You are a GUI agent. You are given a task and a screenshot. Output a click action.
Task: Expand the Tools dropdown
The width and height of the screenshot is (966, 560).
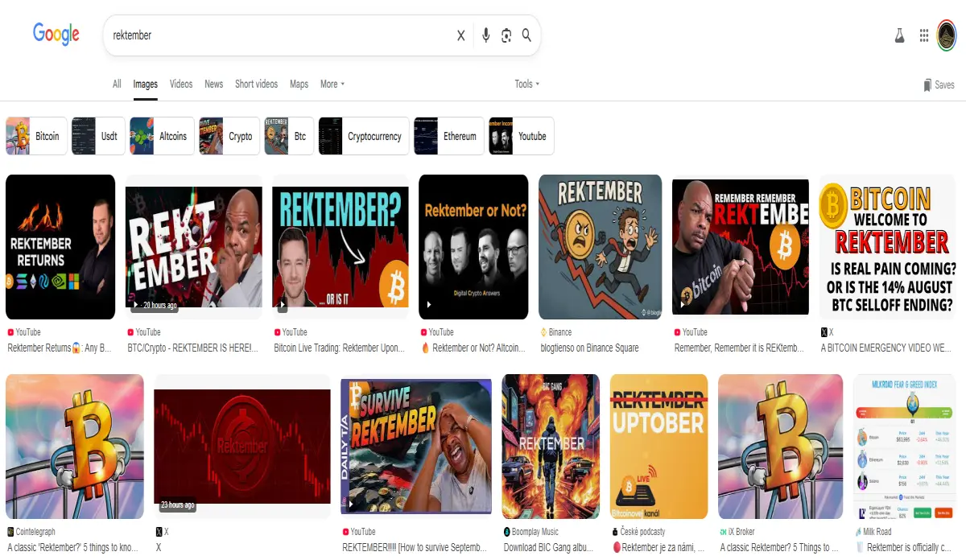pyautogui.click(x=527, y=84)
